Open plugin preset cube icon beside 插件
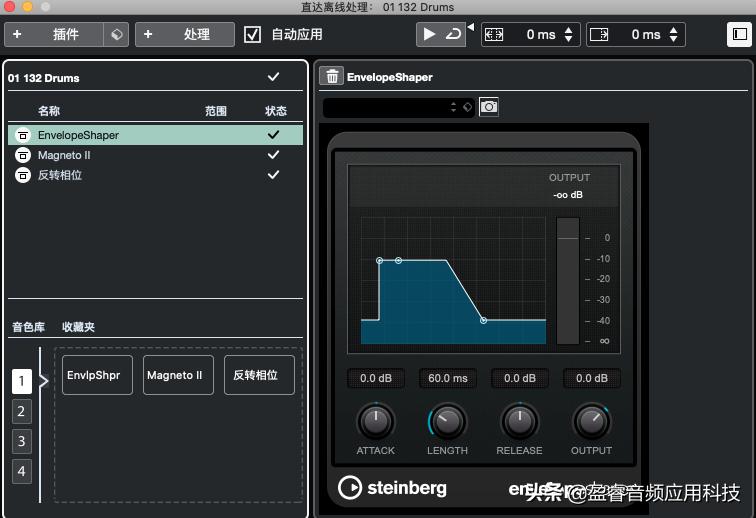756x518 pixels. (x=116, y=34)
